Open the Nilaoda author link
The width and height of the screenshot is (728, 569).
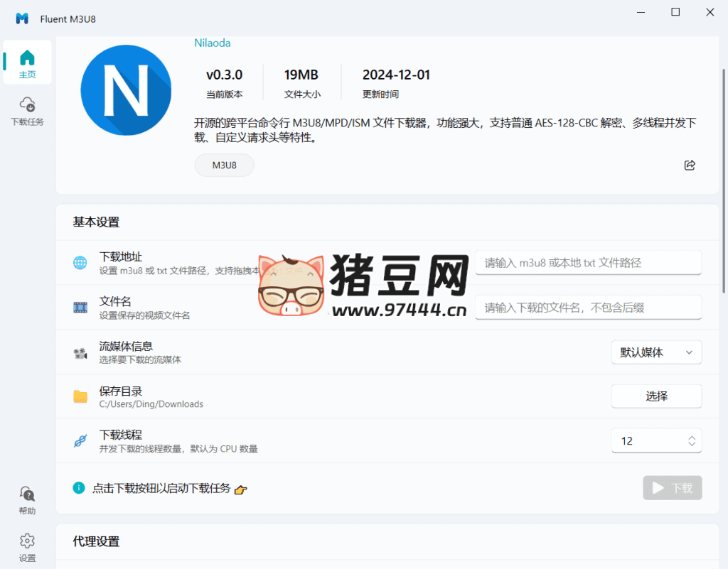pos(212,43)
